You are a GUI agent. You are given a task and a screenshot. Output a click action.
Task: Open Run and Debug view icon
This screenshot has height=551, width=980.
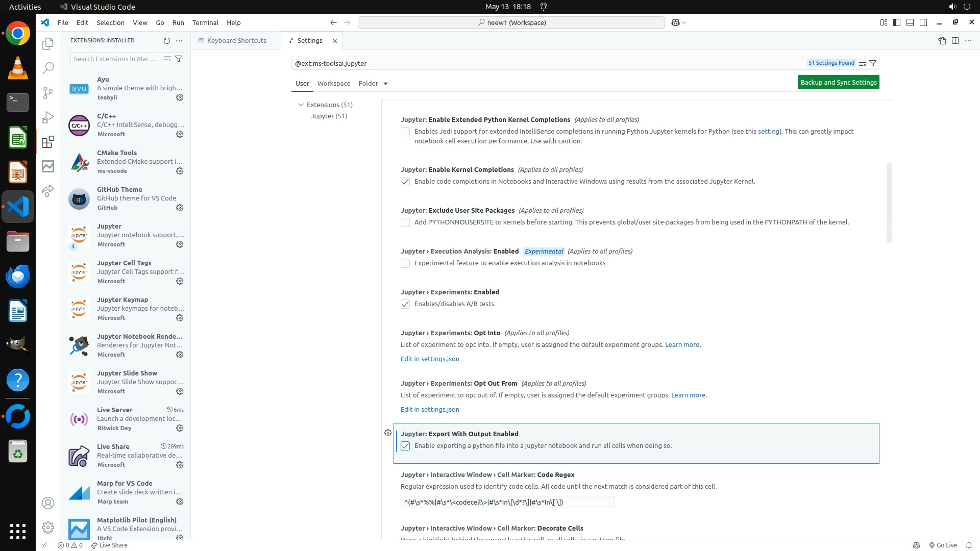click(x=48, y=117)
